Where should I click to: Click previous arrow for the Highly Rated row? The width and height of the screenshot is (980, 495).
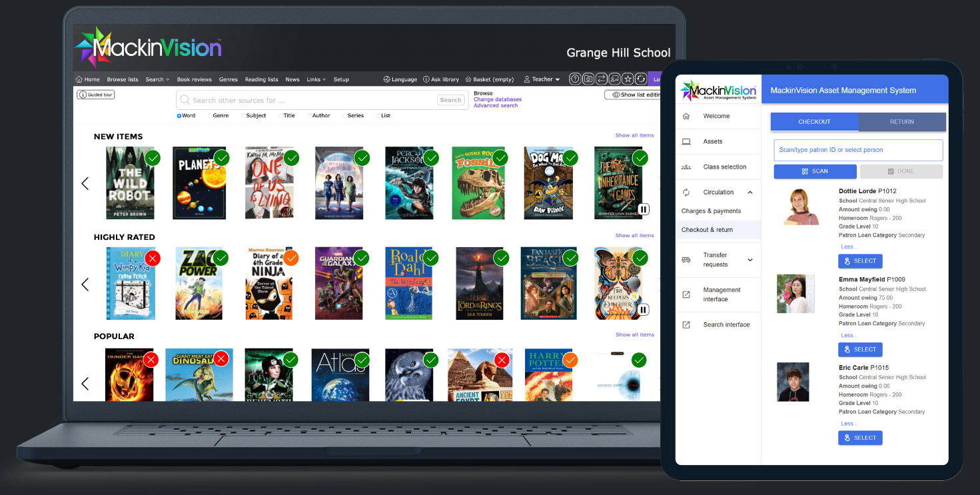(85, 284)
